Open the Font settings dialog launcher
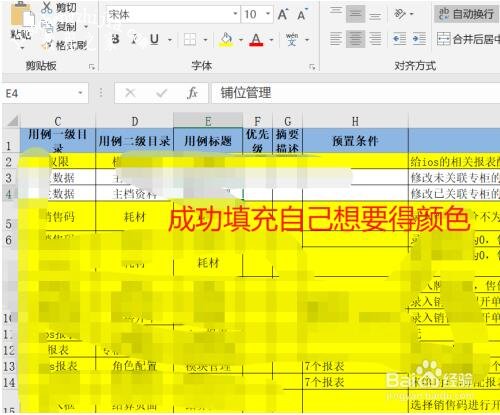Viewport: 500px width, 415px height. pos(312,67)
